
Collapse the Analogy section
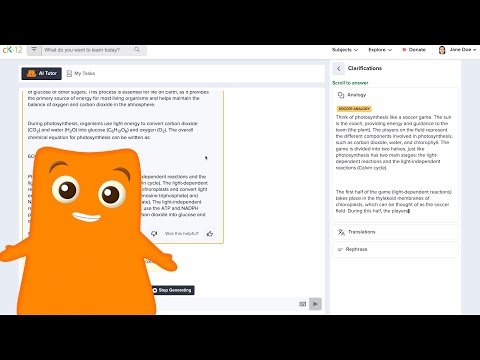point(395,95)
